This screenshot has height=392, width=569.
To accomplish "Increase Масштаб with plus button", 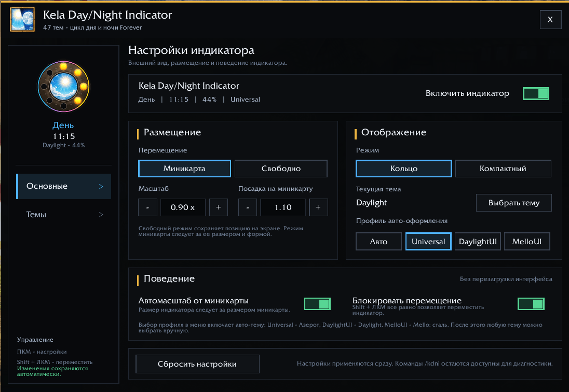I will [x=219, y=207].
